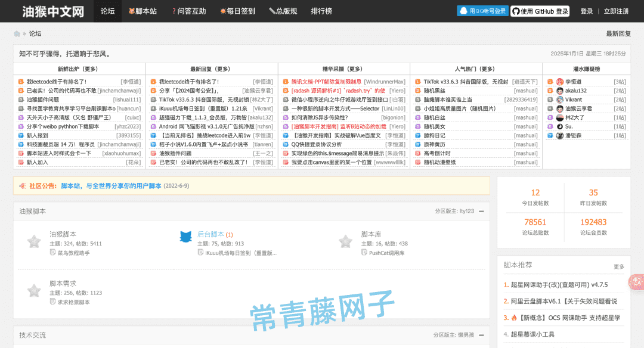The width and height of the screenshot is (644, 348).
Task: Open the 脚本需求 forum star icon
Action: pos(34,291)
